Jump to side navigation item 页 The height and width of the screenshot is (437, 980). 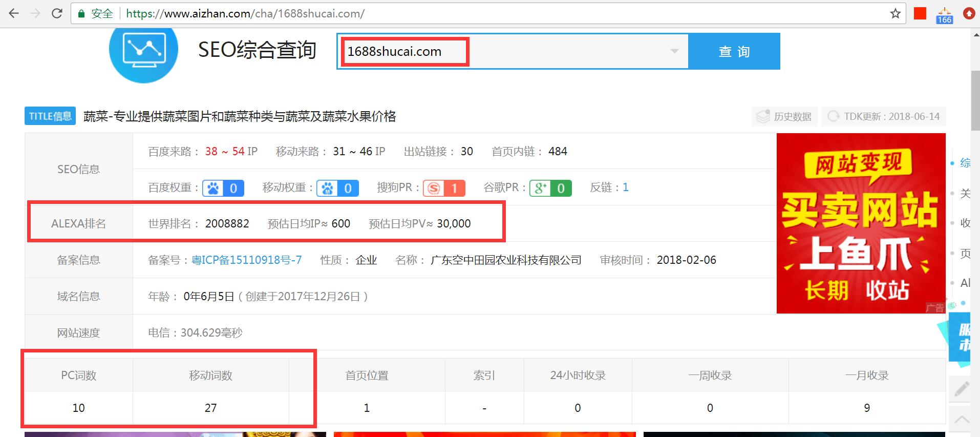[965, 253]
